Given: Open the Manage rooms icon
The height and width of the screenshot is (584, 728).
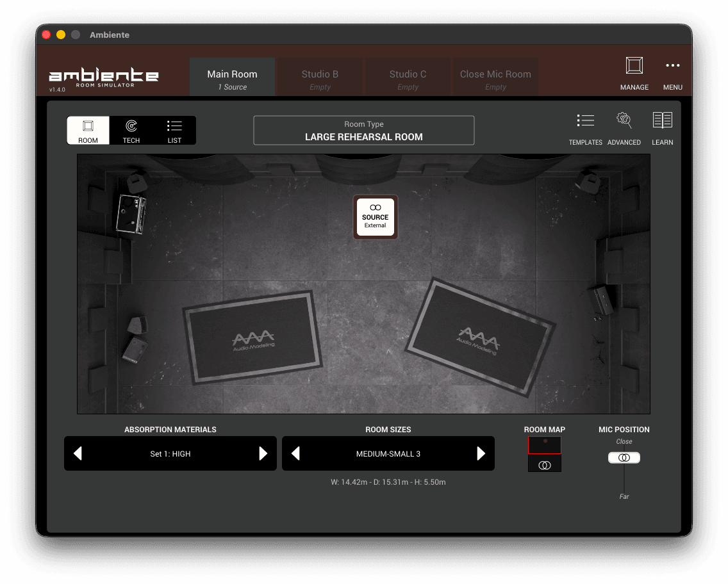Looking at the screenshot, I should [634, 66].
